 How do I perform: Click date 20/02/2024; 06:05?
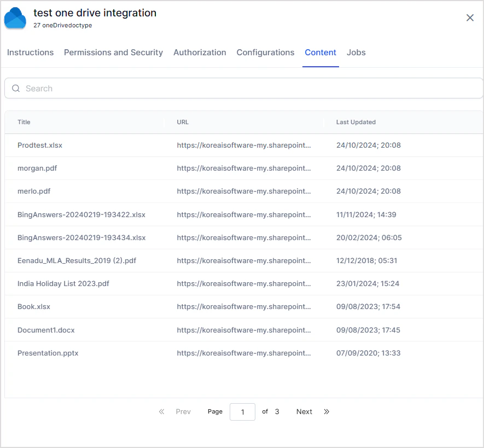(x=369, y=237)
